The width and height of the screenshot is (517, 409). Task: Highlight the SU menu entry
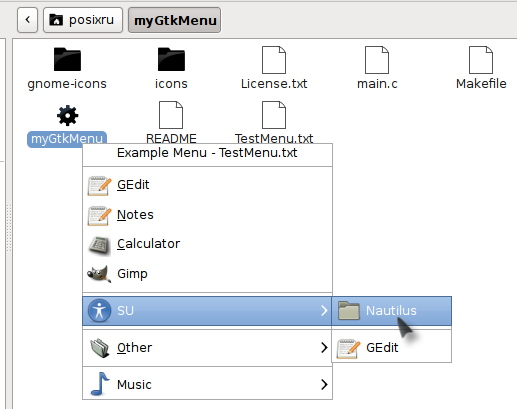207,311
